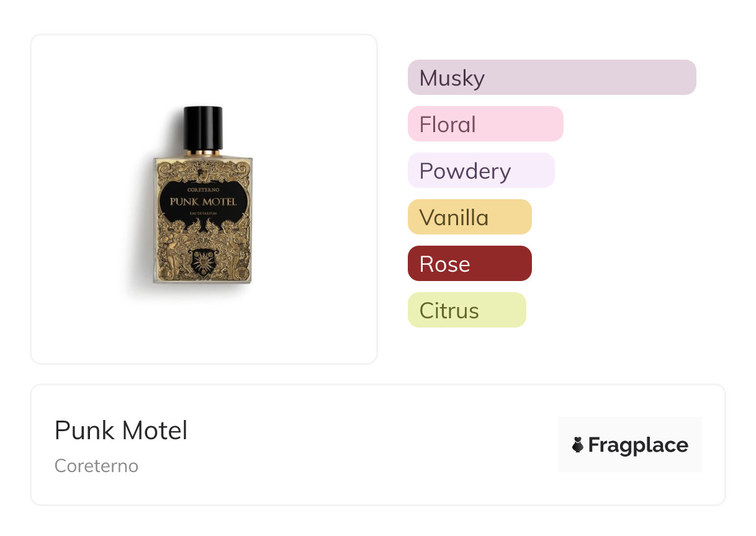This screenshot has width=756, height=536.
Task: Click the Fragplace logo badge
Action: [x=629, y=445]
